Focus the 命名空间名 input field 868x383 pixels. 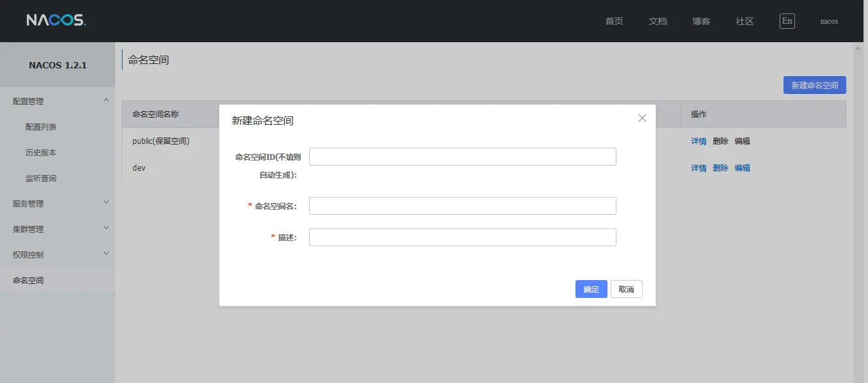pyautogui.click(x=462, y=206)
